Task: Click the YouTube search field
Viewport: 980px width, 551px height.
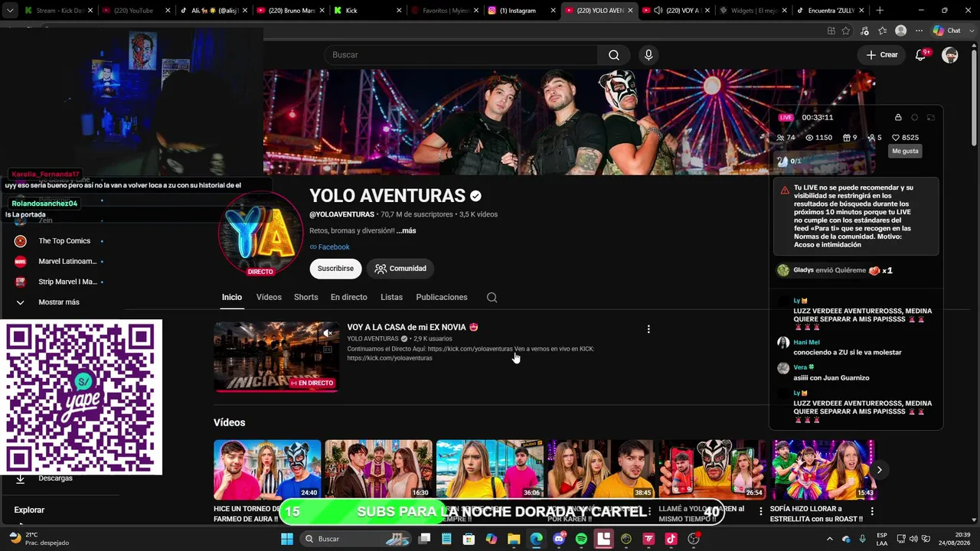Action: pos(461,55)
